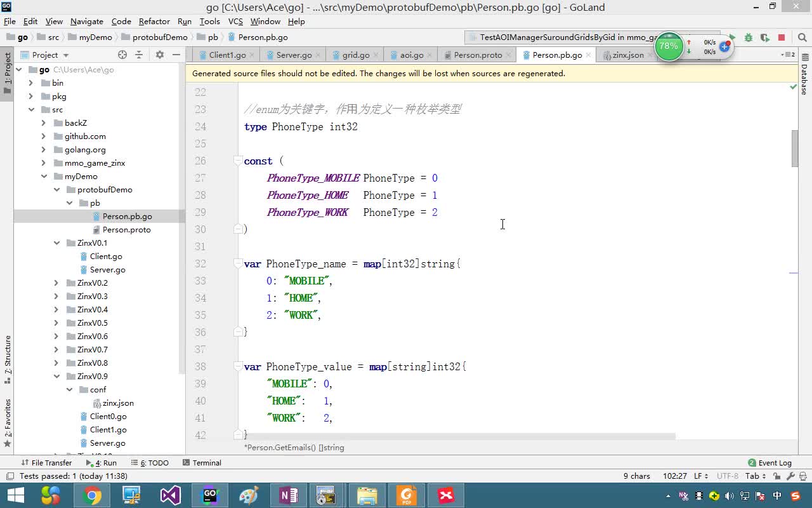This screenshot has width=812, height=508.
Task: Hide the Project tool window
Action: coord(176,55)
